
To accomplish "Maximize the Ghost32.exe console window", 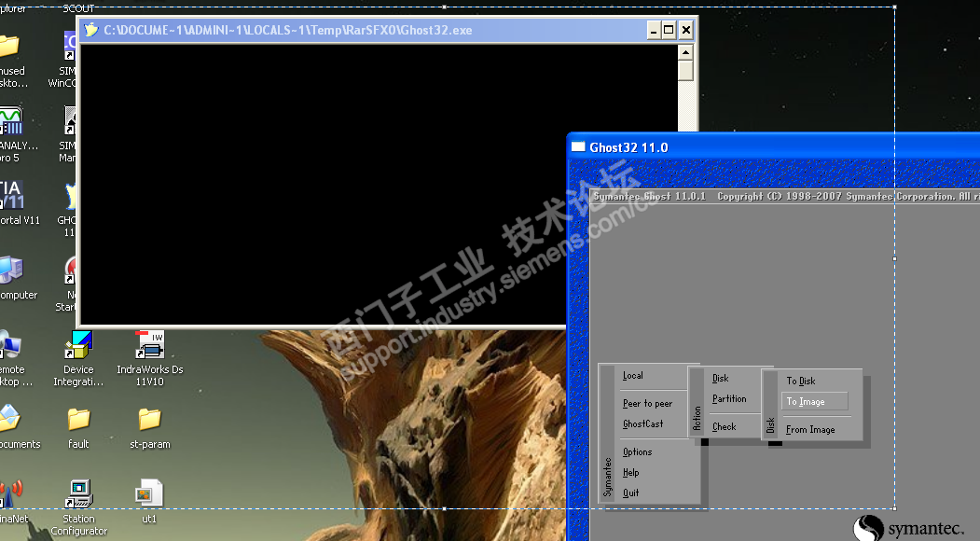I will click(x=669, y=30).
